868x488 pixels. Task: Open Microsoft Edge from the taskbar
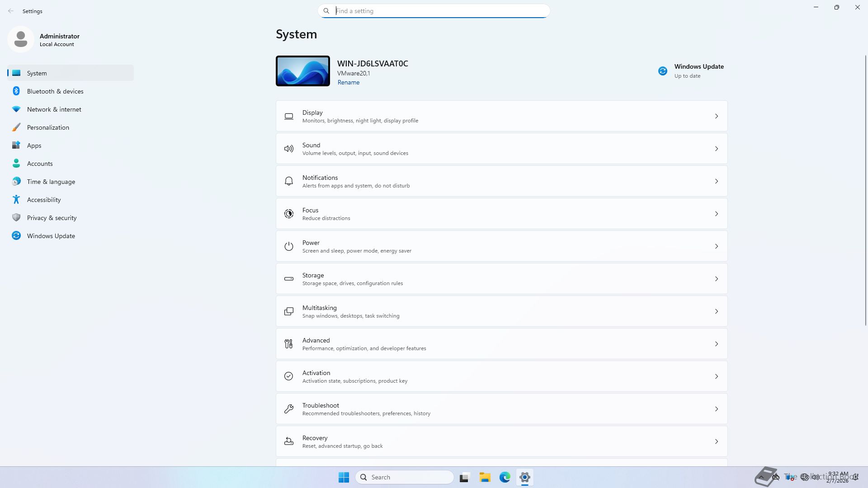point(505,477)
